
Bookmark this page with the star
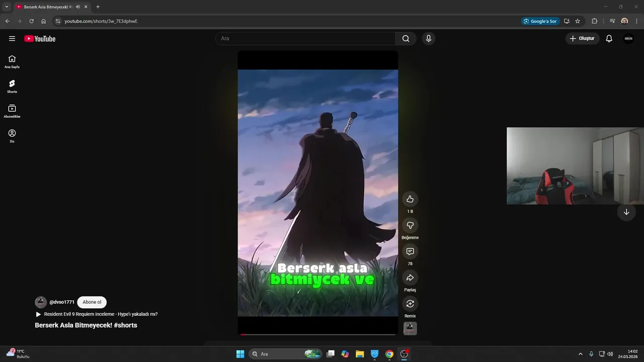click(578, 21)
